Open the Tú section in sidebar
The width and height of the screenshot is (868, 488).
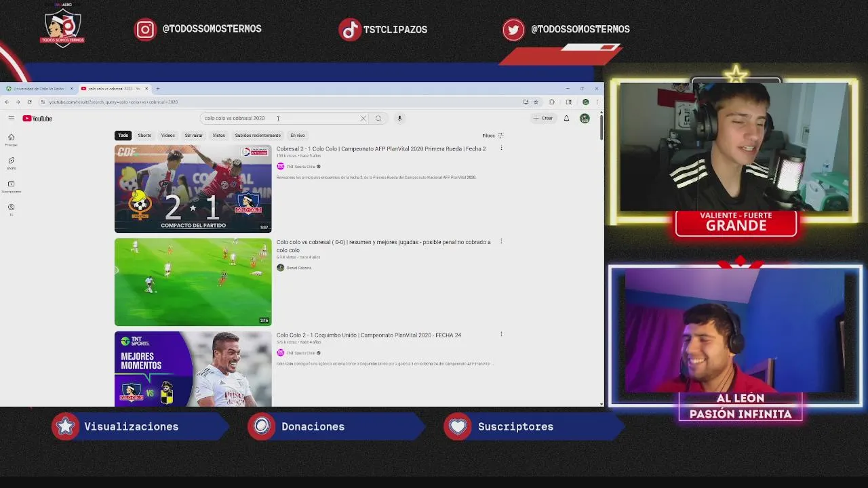[11, 209]
